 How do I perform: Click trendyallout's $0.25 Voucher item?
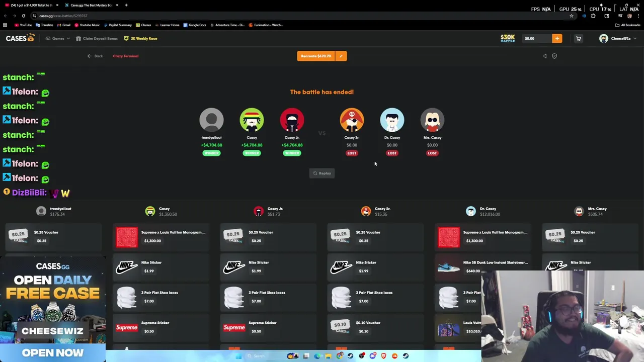click(x=53, y=237)
